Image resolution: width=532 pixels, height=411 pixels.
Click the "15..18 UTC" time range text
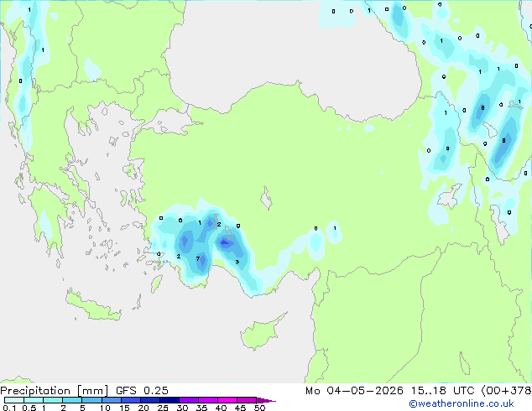point(442,391)
